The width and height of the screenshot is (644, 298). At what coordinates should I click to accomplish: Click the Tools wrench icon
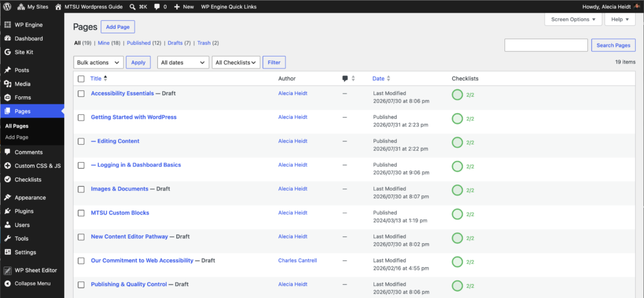[x=8, y=238]
